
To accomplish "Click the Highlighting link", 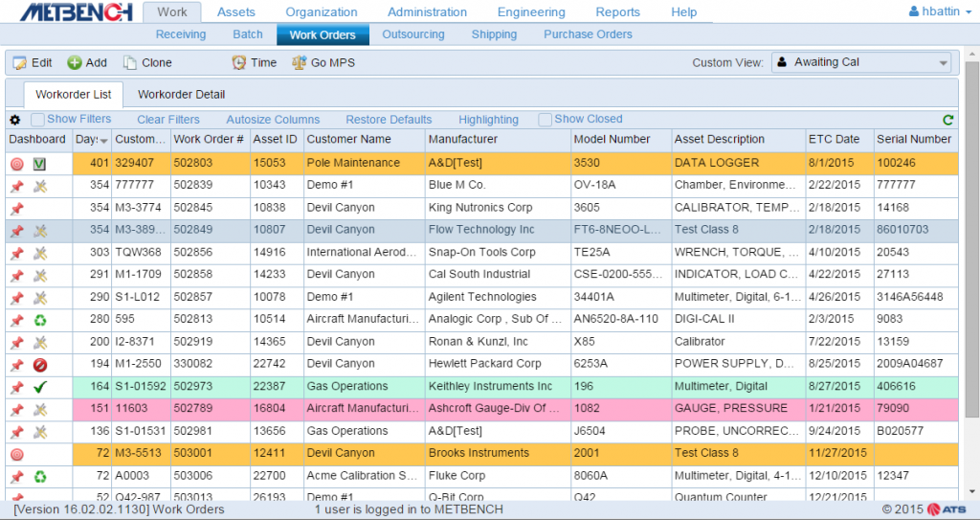I will click(488, 120).
